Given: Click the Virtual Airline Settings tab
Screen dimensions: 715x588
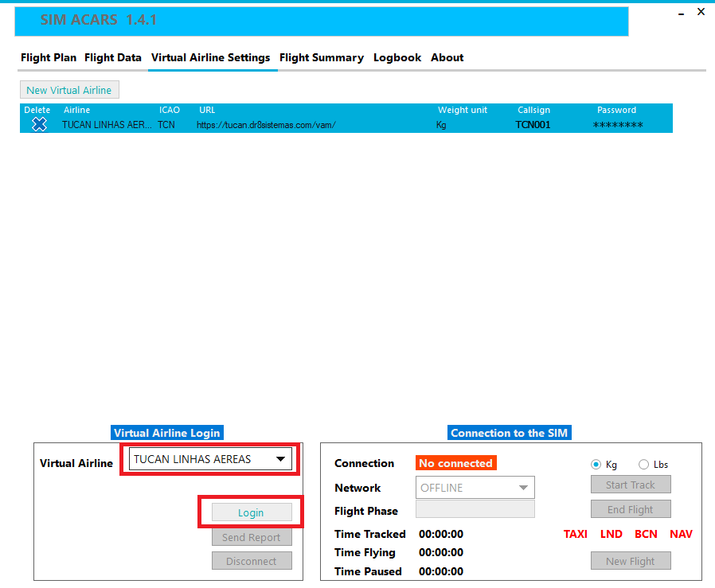Looking at the screenshot, I should 211,58.
